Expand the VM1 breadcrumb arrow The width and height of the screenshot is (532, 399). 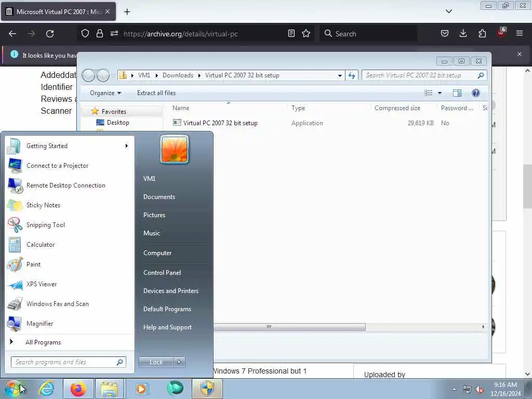point(156,75)
